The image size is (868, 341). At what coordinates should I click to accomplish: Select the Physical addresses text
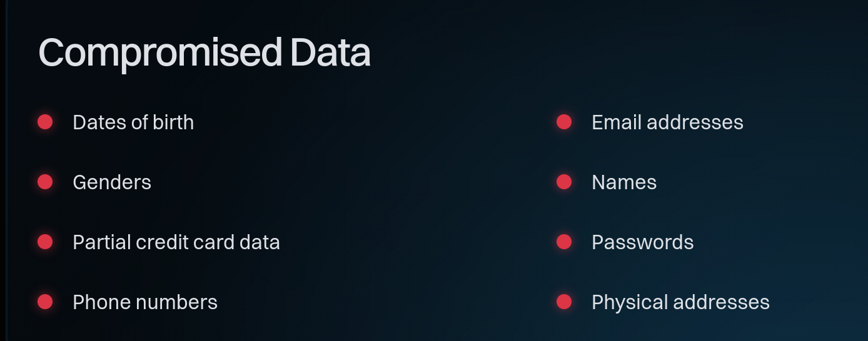coord(680,302)
